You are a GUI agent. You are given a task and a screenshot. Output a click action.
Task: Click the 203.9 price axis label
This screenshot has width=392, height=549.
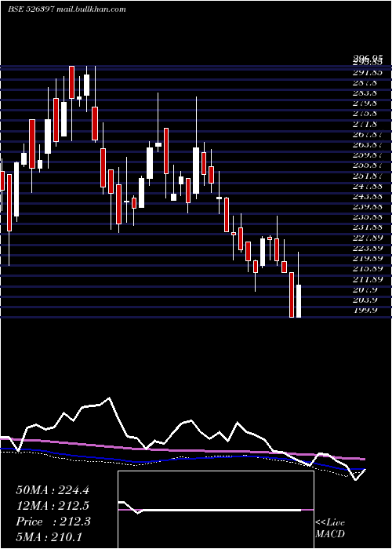365,300
